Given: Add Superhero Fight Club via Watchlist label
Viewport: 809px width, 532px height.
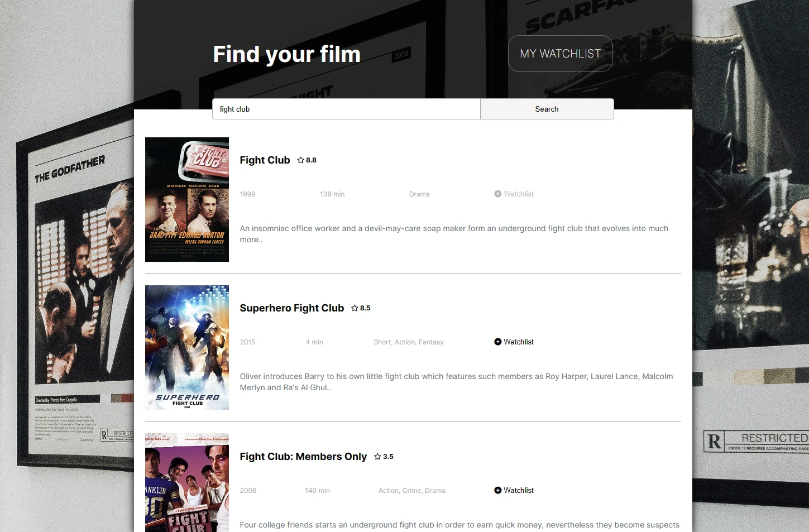Looking at the screenshot, I should [519, 342].
